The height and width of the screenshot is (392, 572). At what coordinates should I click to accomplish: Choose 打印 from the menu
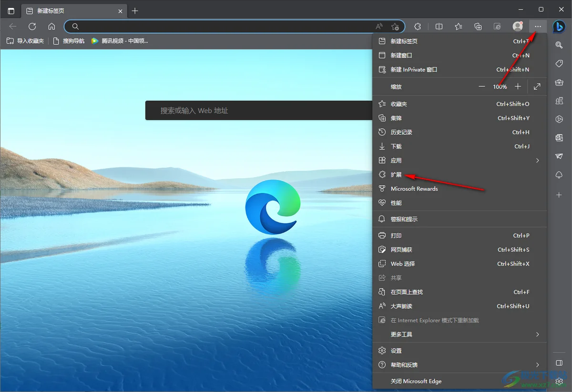(460, 236)
